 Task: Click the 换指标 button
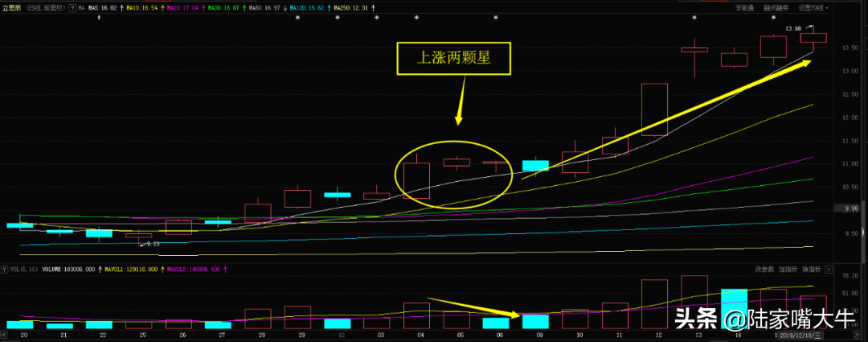click(x=811, y=269)
